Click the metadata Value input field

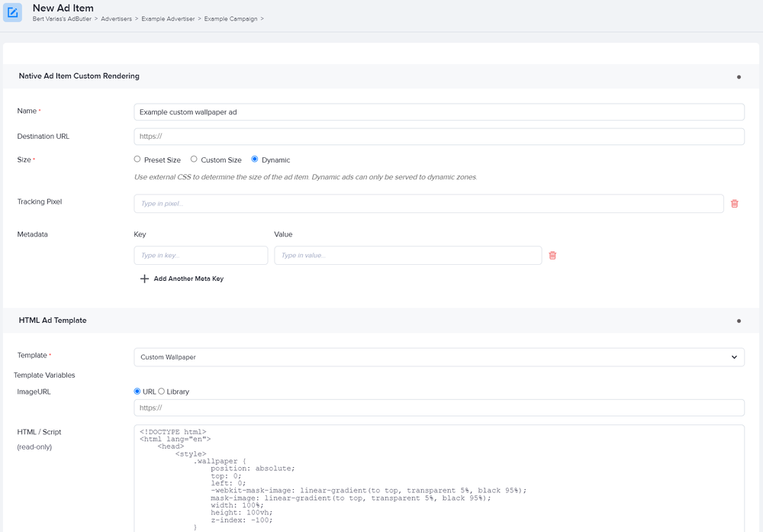pyautogui.click(x=407, y=255)
